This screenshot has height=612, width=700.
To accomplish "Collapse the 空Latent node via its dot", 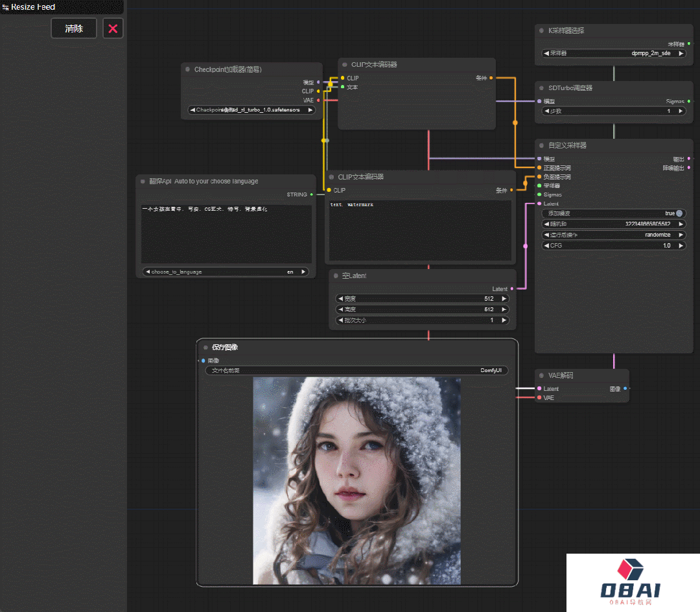I will [x=335, y=276].
